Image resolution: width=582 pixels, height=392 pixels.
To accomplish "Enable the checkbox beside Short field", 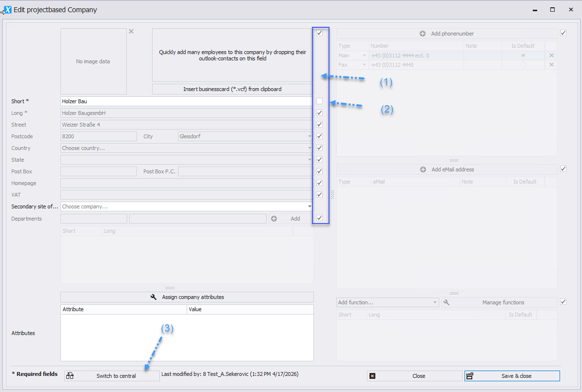I will pyautogui.click(x=319, y=101).
